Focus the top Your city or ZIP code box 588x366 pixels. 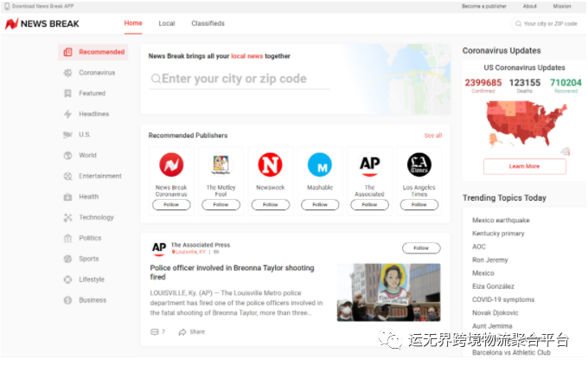[x=548, y=23]
